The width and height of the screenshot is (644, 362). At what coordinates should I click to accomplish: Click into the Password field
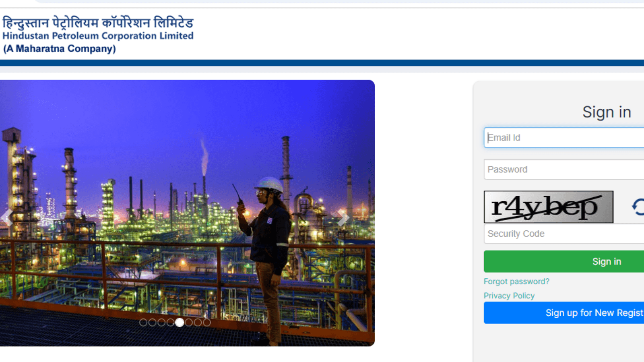click(563, 170)
